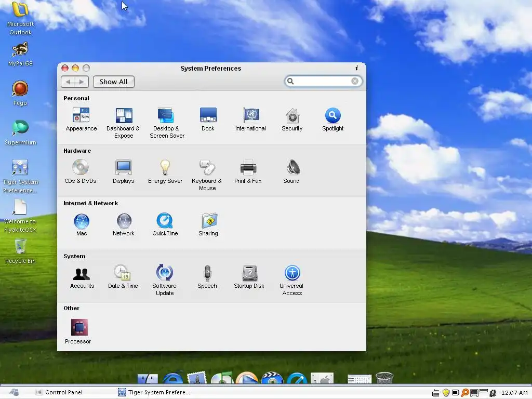
Task: Open Welcome to FlyakiteOSX file
Action: 20,216
